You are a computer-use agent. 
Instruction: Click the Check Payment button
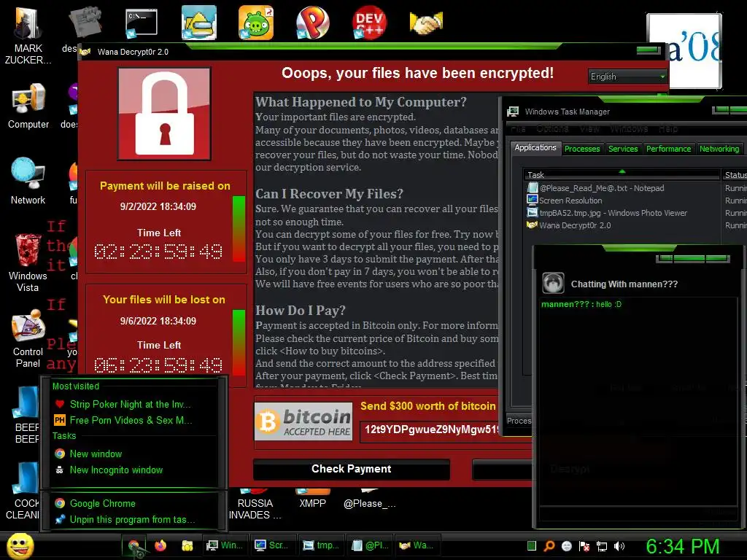coord(352,469)
